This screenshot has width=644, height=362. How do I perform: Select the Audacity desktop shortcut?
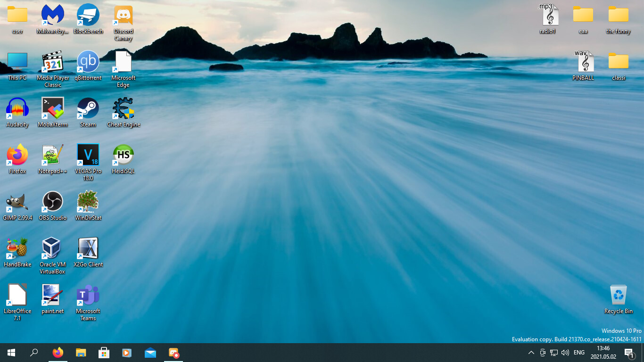(x=17, y=113)
